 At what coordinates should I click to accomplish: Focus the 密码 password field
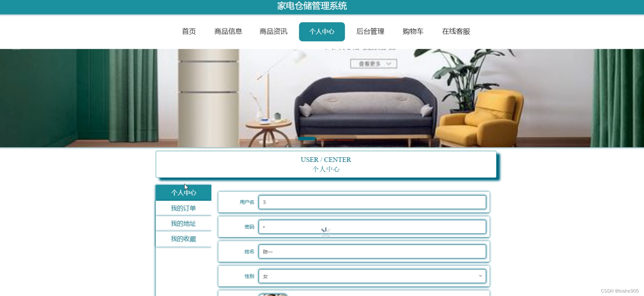372,227
